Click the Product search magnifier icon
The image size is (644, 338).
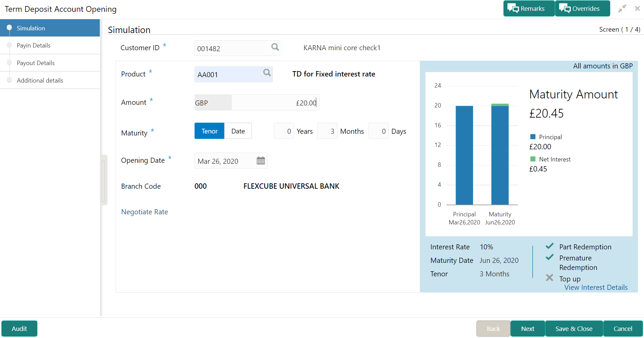(267, 73)
